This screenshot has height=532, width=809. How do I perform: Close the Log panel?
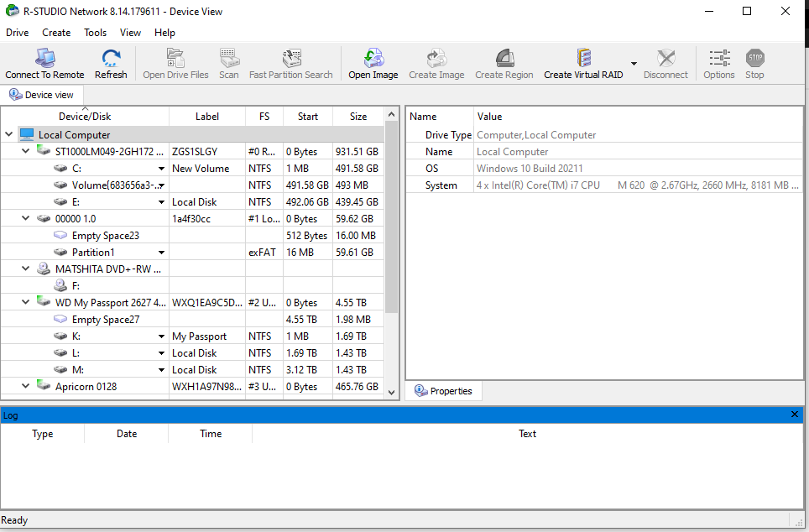795,415
